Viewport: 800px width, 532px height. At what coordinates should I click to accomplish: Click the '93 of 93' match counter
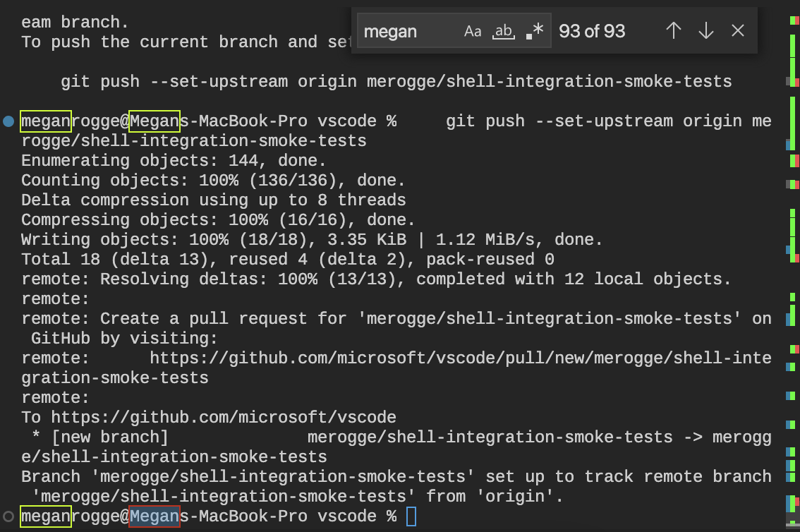(x=592, y=31)
